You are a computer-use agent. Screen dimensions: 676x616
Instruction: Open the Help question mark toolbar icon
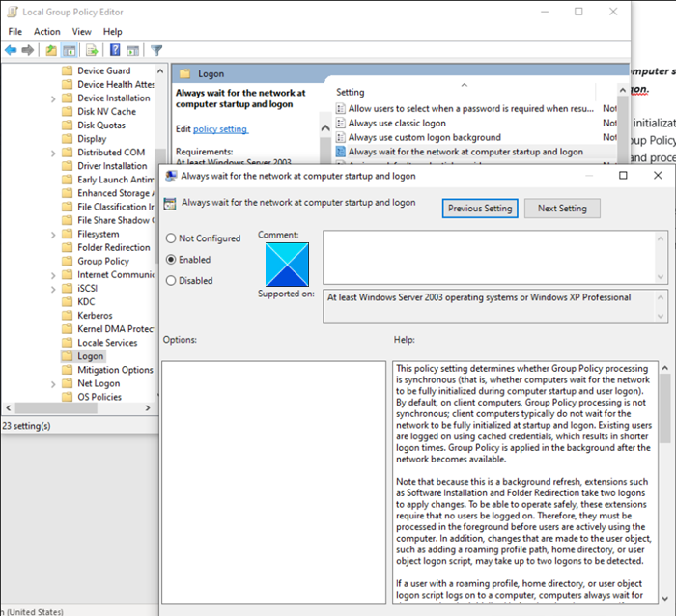coord(115,50)
